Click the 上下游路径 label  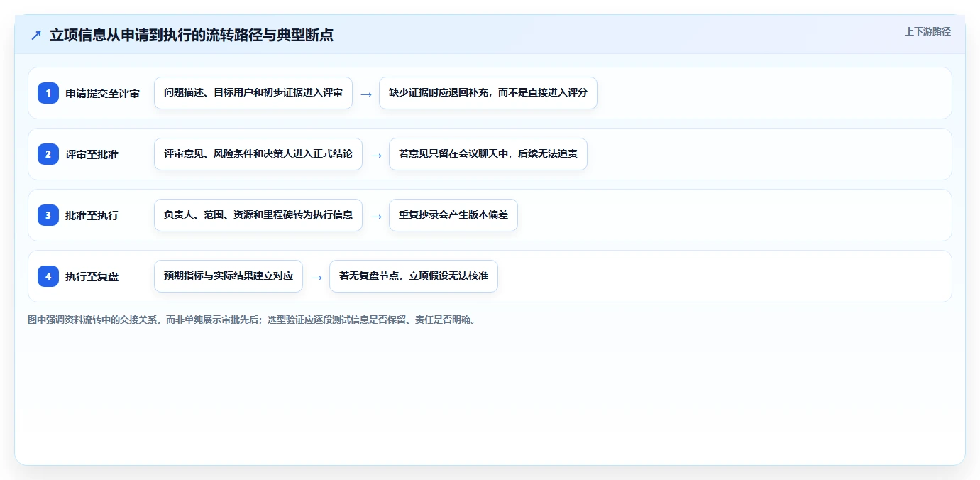(927, 31)
